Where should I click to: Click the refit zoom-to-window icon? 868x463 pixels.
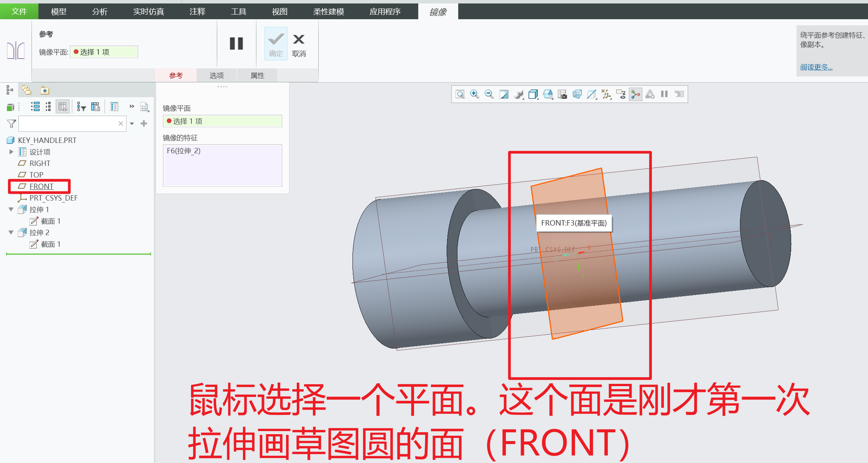460,94
